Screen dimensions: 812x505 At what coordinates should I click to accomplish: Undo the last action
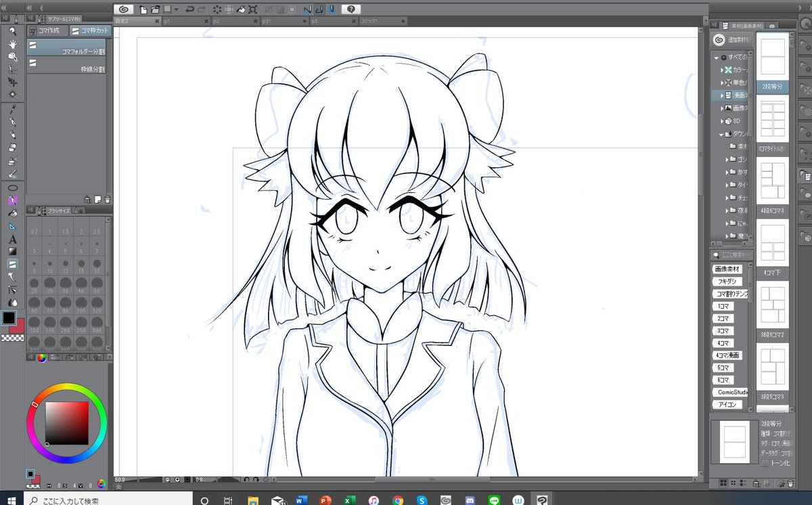tap(189, 9)
